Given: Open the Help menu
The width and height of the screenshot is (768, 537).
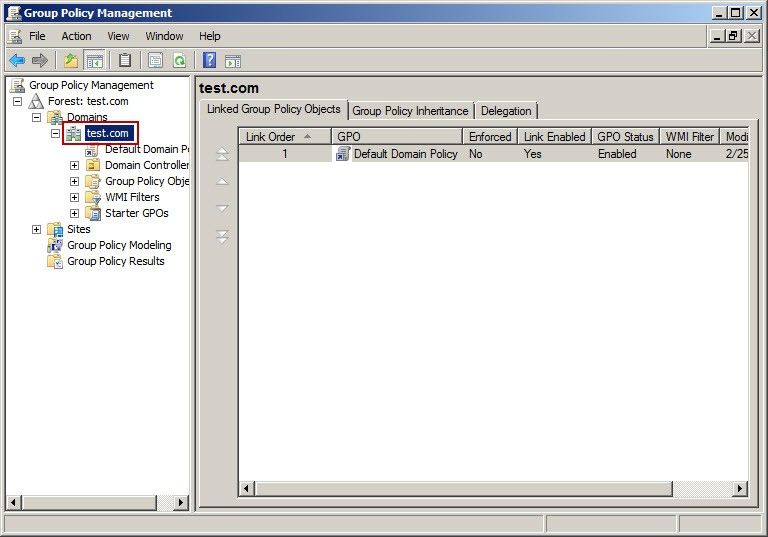Looking at the screenshot, I should point(210,36).
